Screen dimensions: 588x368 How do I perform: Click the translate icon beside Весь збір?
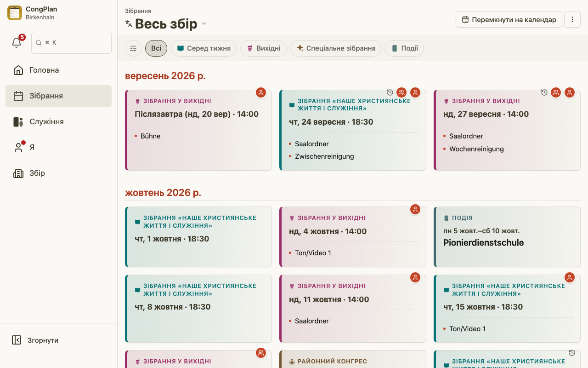[129, 23]
